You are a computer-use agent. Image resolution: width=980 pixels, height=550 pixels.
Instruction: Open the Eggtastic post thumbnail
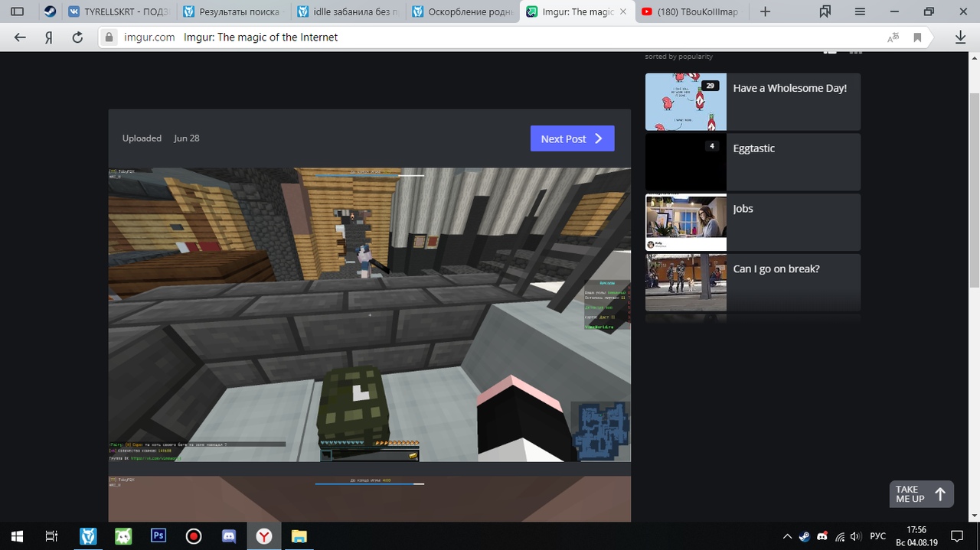point(686,162)
